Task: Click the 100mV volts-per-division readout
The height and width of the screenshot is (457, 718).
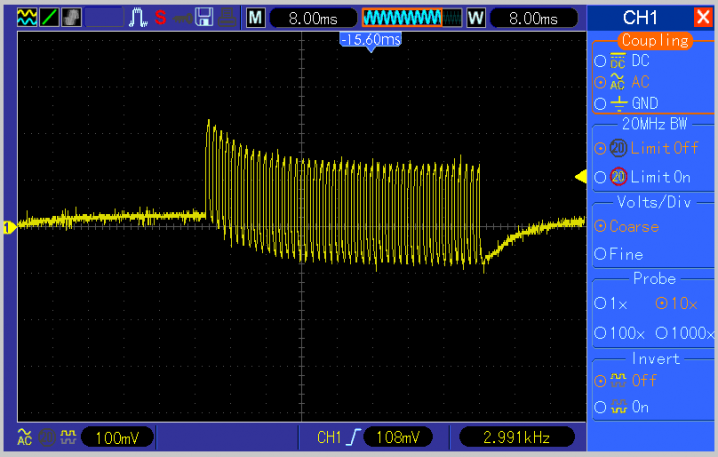Action: (118, 437)
